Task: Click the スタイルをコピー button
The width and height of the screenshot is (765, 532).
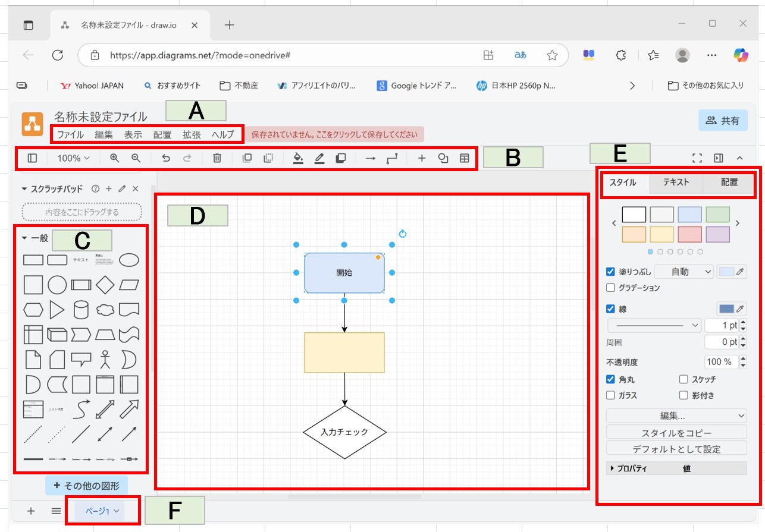Action: click(676, 432)
